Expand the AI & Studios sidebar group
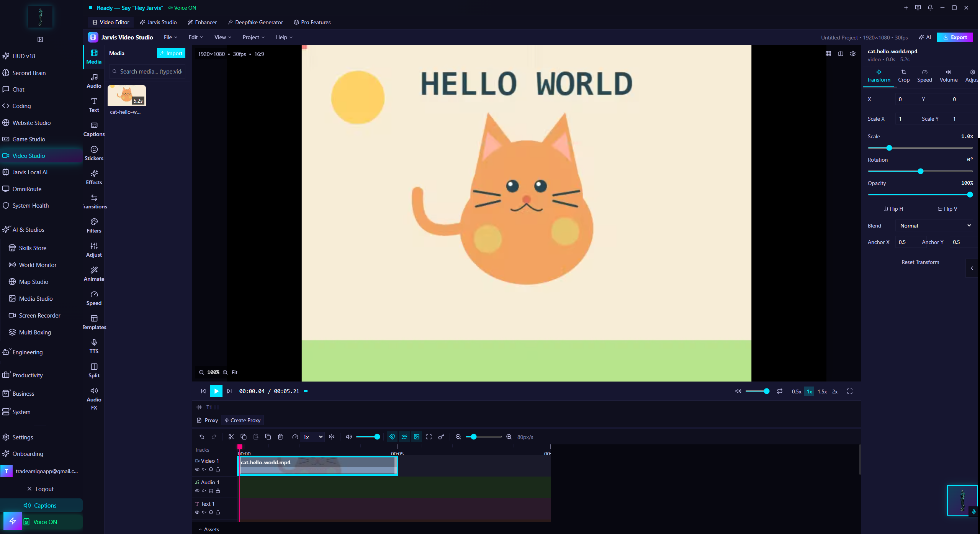Image resolution: width=980 pixels, height=534 pixels. click(28, 229)
